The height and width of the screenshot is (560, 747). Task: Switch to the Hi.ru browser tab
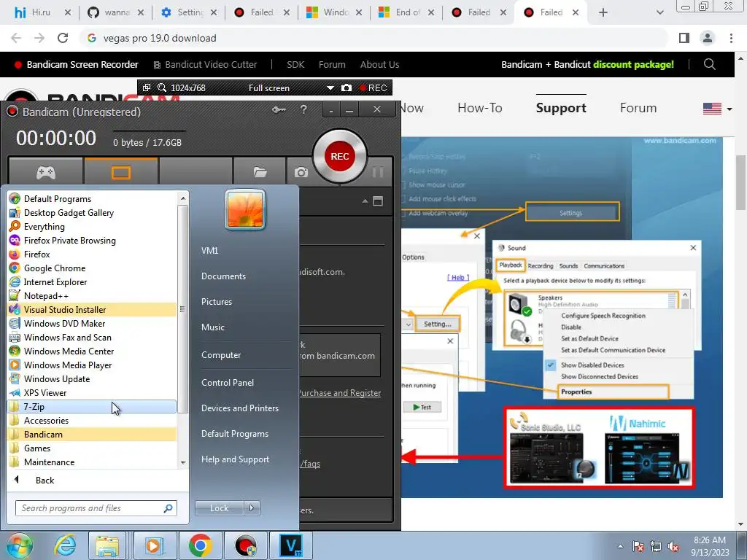tap(41, 12)
